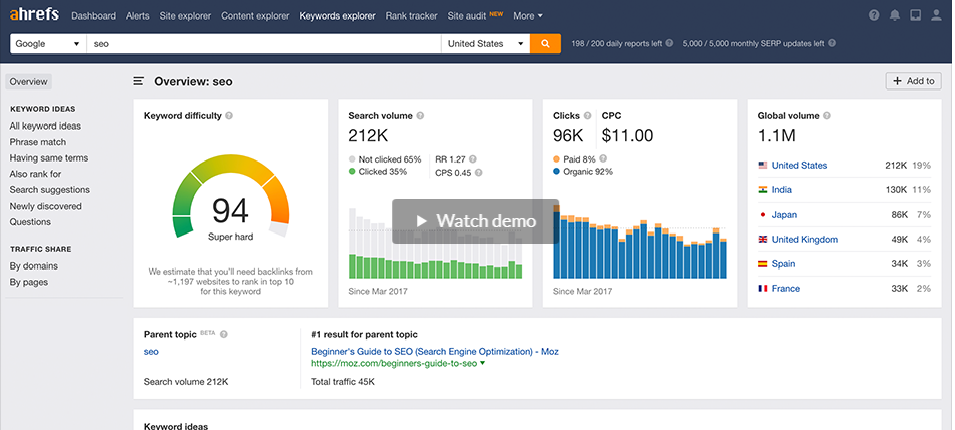Open the user account profile icon
Viewport: 955px width, 430px height.
click(936, 16)
